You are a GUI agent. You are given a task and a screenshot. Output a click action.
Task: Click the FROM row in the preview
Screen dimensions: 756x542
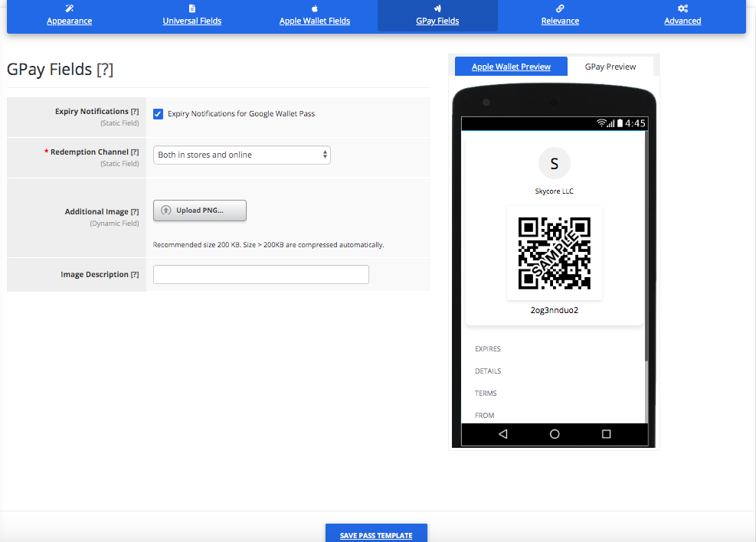[x=485, y=415]
